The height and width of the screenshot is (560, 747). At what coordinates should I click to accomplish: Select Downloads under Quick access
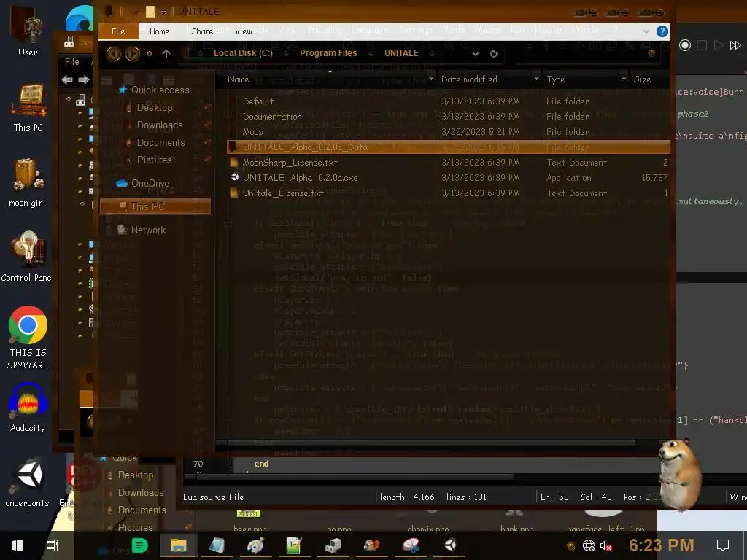[x=160, y=125]
